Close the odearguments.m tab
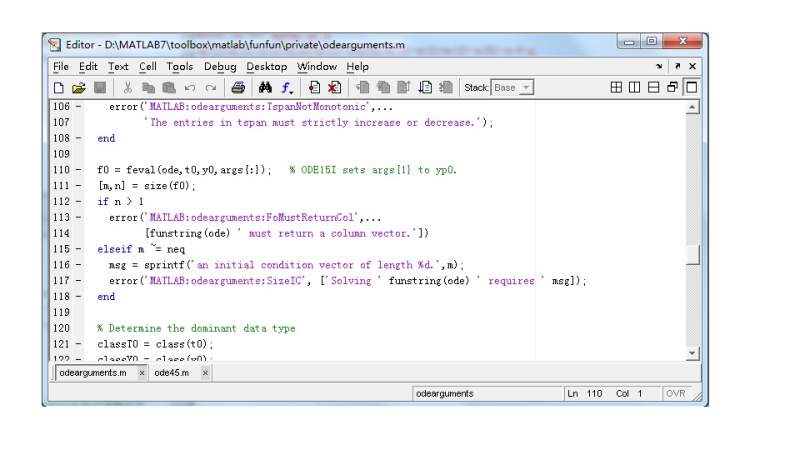 (x=142, y=373)
